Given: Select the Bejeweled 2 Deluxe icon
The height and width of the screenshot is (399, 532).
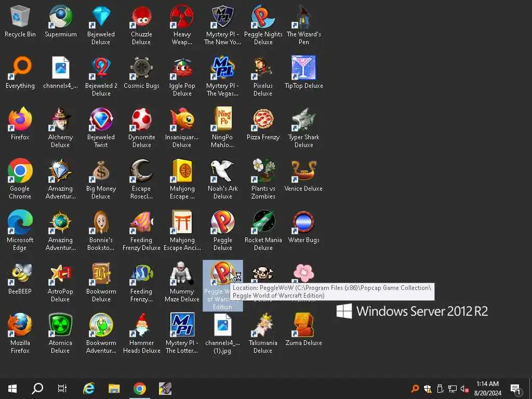Looking at the screenshot, I should 101,68.
